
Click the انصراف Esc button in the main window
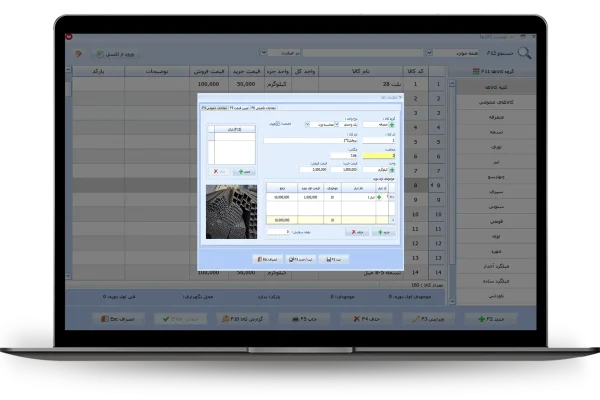(118, 319)
